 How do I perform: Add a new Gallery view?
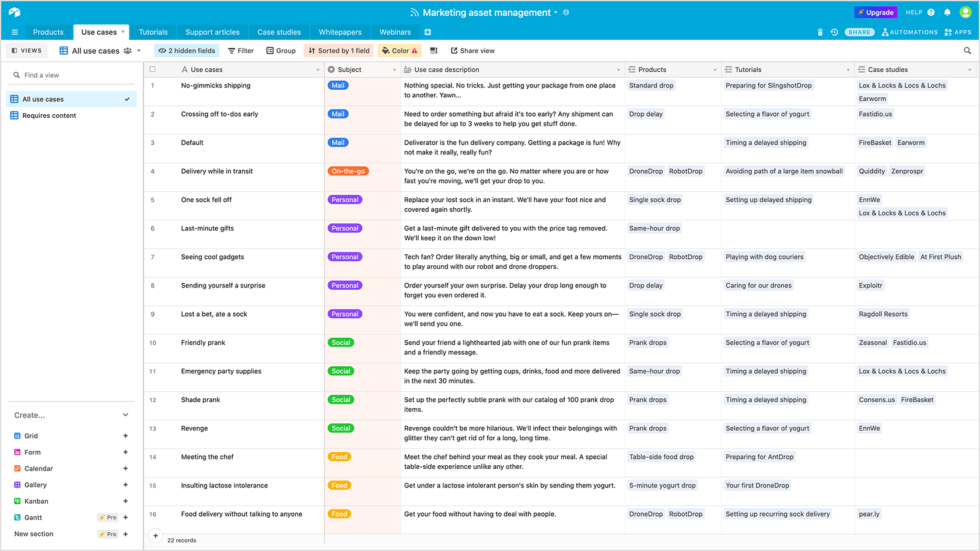(x=125, y=485)
